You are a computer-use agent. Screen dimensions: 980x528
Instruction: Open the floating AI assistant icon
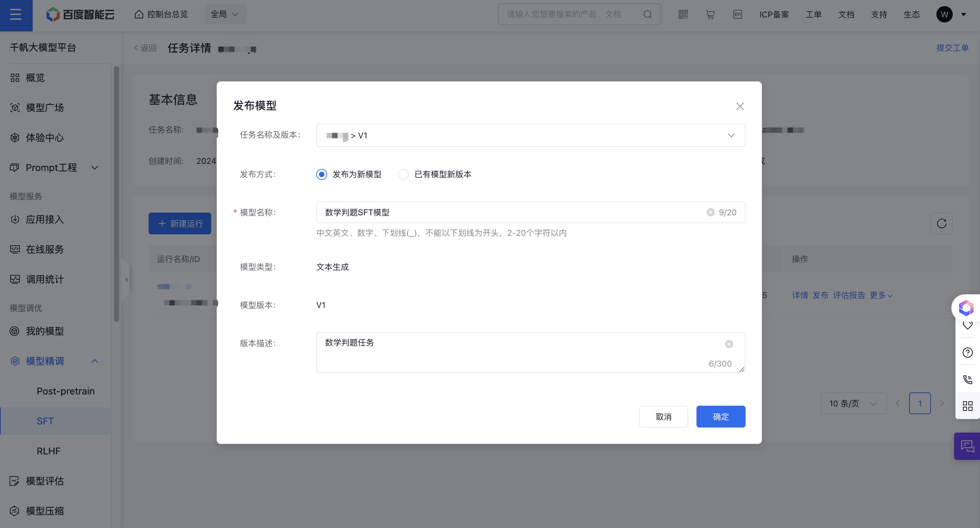[966, 307]
